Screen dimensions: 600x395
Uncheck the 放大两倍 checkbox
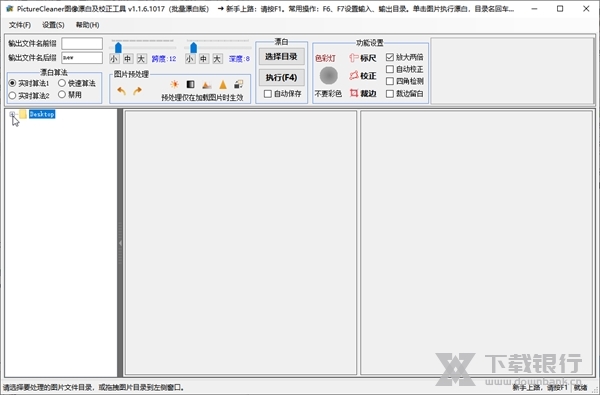(x=390, y=57)
